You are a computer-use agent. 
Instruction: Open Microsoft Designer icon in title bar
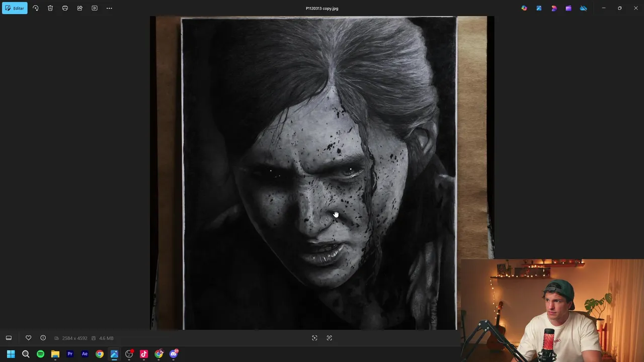point(554,8)
